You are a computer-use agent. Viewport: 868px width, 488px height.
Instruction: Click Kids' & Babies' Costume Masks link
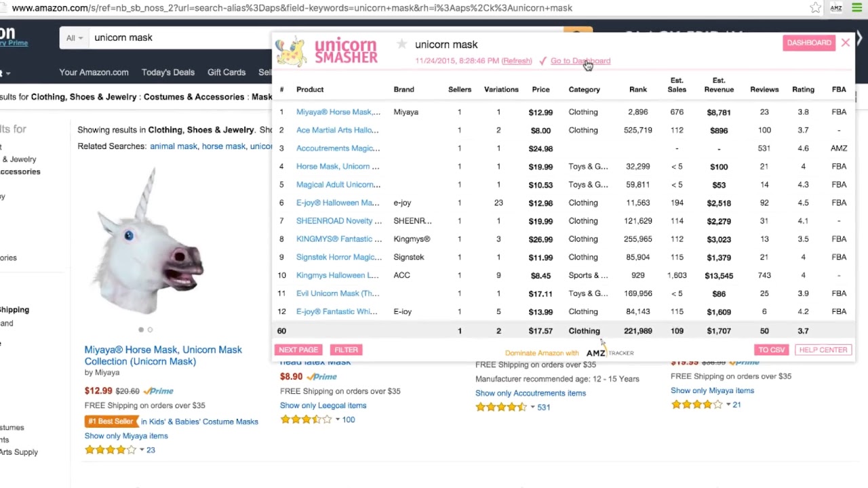[x=199, y=422]
